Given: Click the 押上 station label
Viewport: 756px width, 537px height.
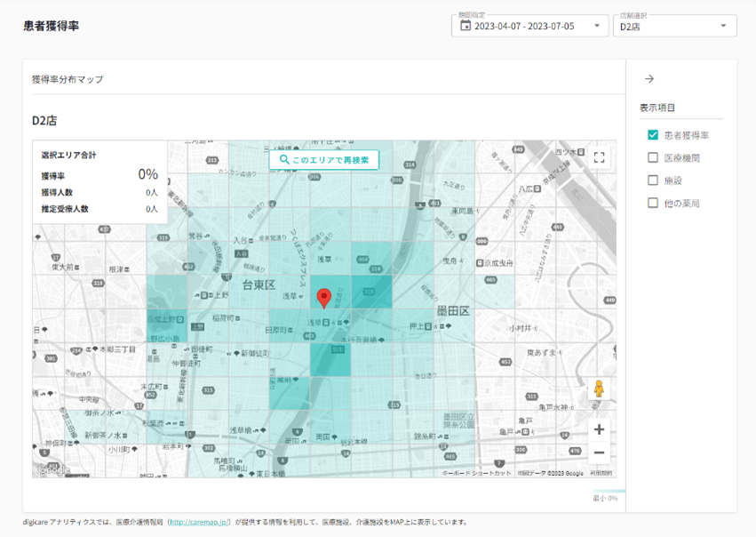Looking at the screenshot, I should [417, 326].
